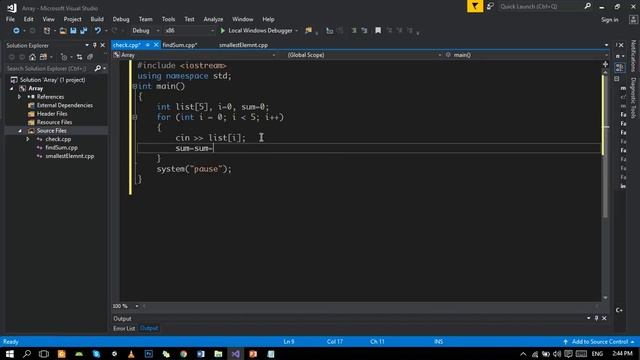
Task: Switch to the Output bottom tab
Action: [x=149, y=329]
